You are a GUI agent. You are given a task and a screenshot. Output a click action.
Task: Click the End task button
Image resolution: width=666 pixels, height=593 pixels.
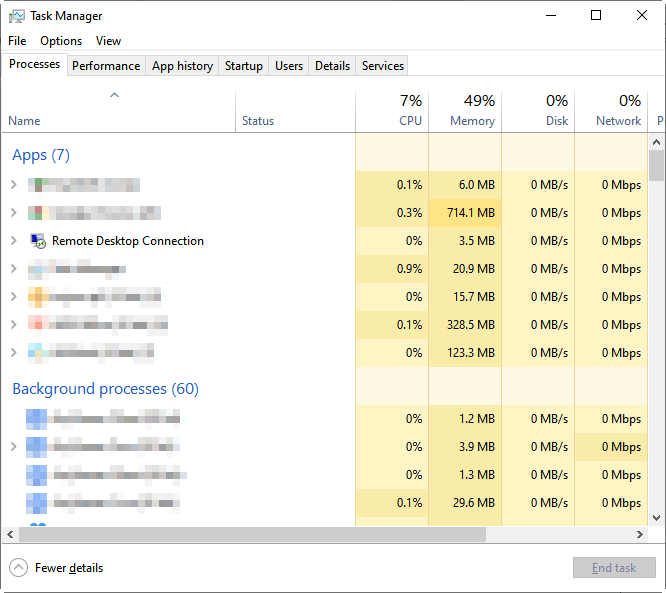click(613, 568)
